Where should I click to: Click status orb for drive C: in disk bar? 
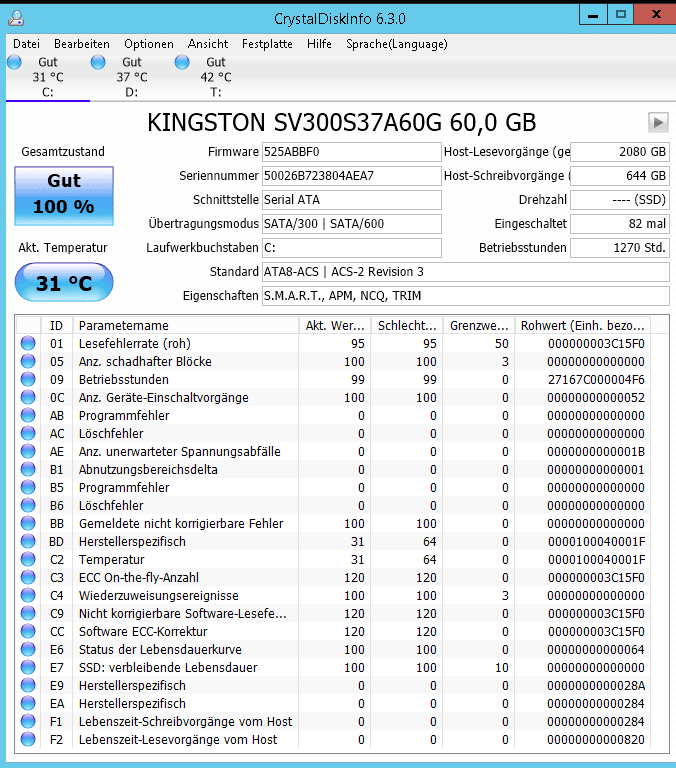(x=14, y=62)
